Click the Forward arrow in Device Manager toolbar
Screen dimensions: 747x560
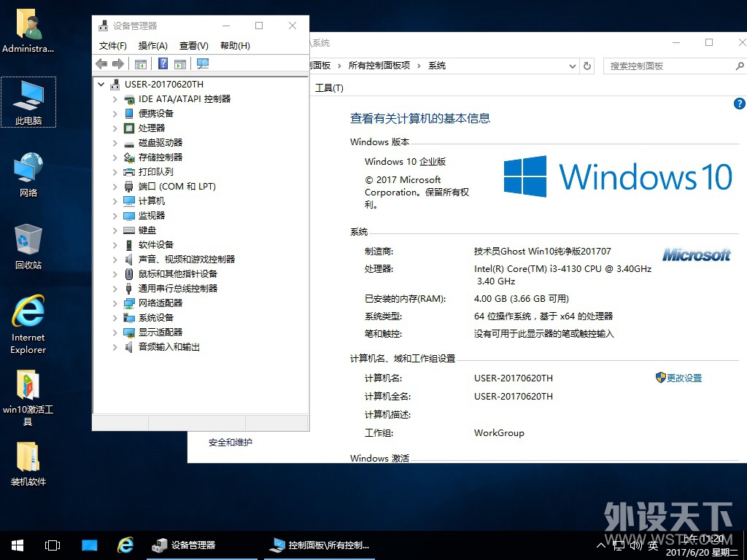(x=118, y=63)
